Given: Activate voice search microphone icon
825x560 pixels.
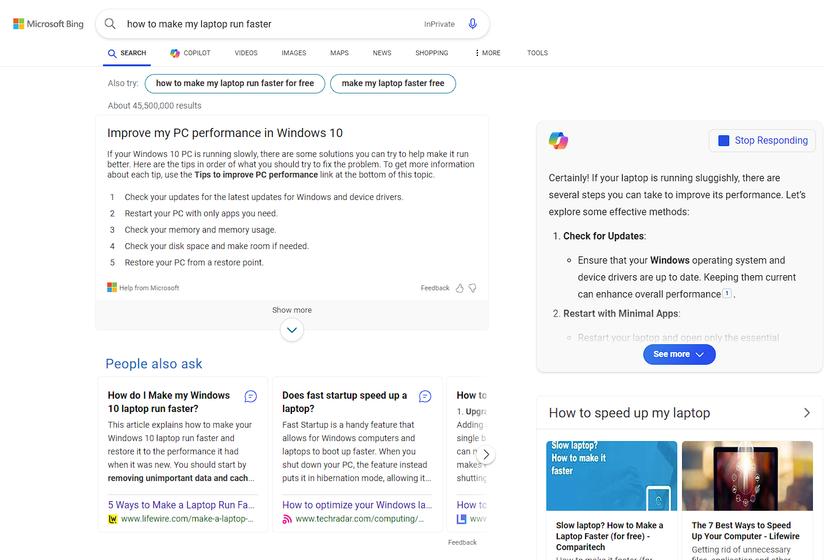Looking at the screenshot, I should 472,24.
